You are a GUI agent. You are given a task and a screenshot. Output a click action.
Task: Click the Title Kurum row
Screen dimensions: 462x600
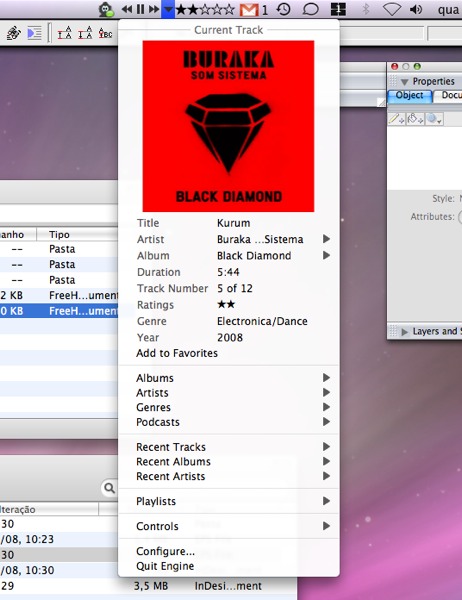[229, 223]
